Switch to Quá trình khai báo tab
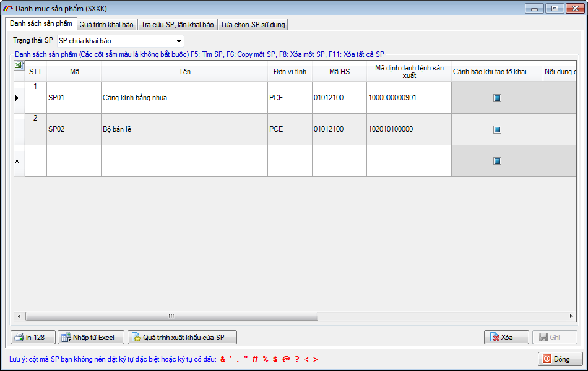The height and width of the screenshot is (371, 588). (106, 25)
